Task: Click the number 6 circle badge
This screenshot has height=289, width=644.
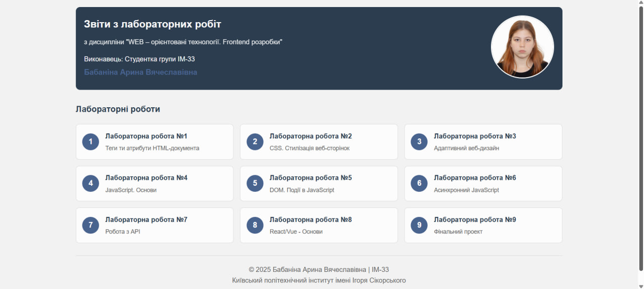Action: 419,183
